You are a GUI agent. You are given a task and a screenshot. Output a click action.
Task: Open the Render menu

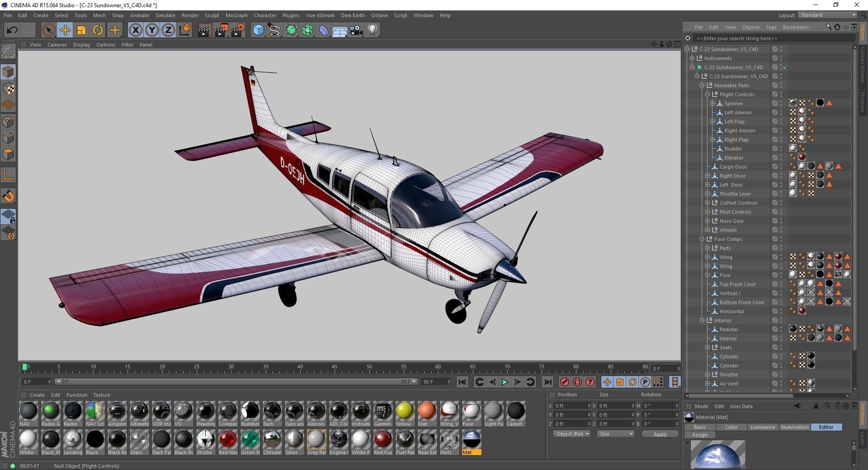click(190, 15)
